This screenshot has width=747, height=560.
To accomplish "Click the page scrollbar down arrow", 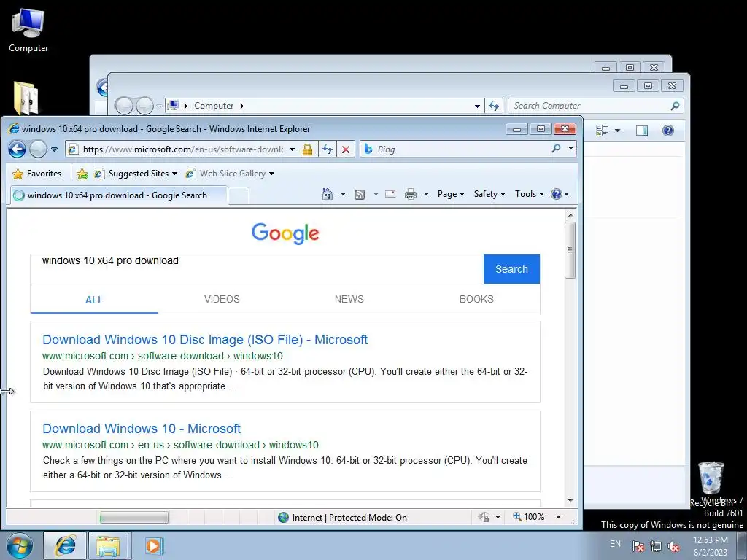I will coord(570,501).
